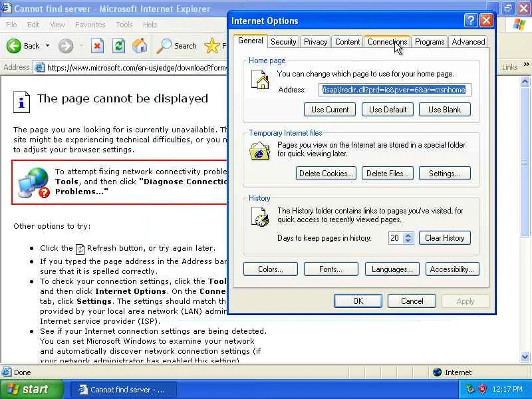Click the Favorites star icon
Viewport: 532px width, 399px height.
[211, 46]
